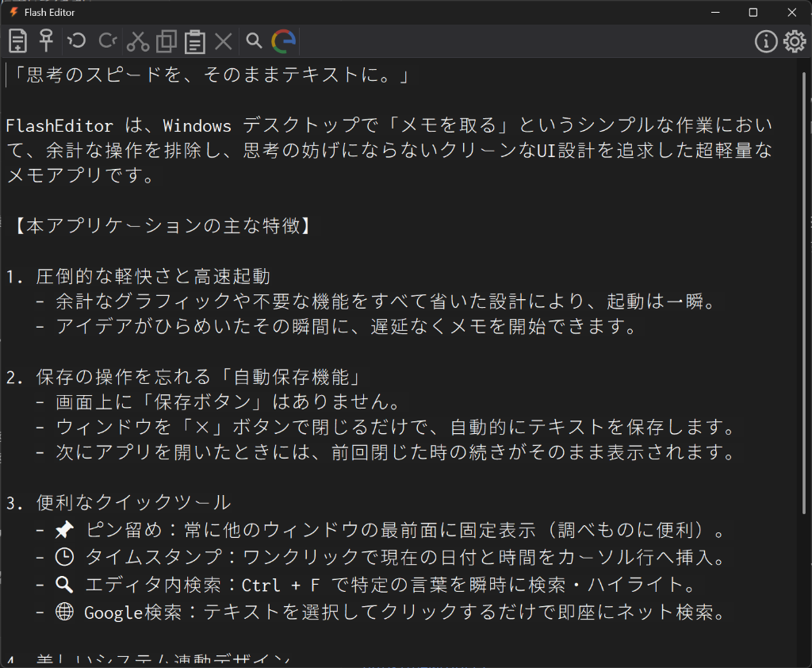Cut text with the scissors icon

click(138, 41)
